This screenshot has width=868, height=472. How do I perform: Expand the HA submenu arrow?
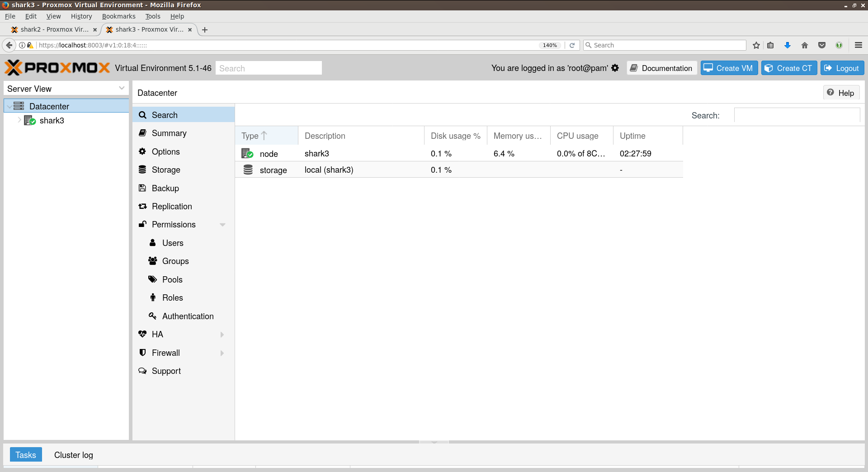222,335
